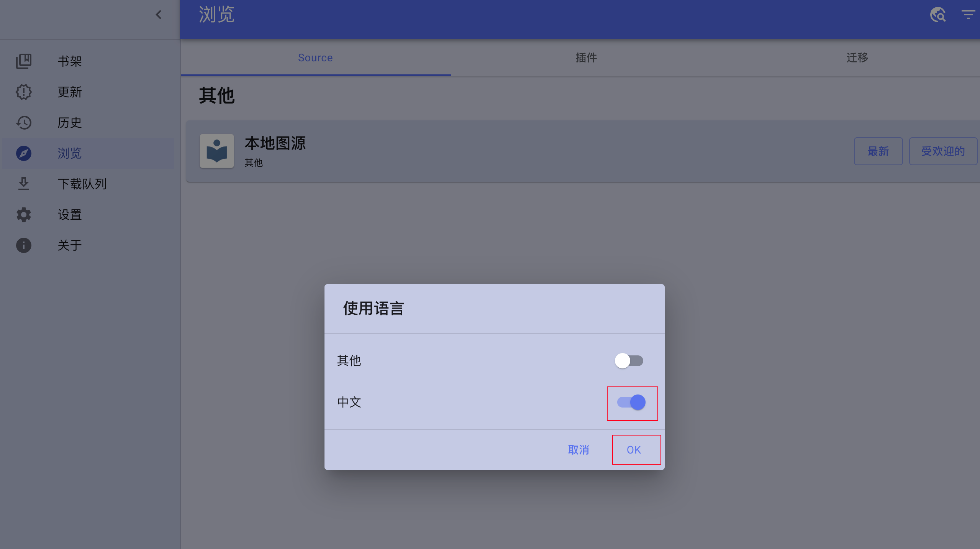Image resolution: width=980 pixels, height=549 pixels.
Task: Switch to the 迁移 (Migrate) tab
Action: [x=857, y=58]
